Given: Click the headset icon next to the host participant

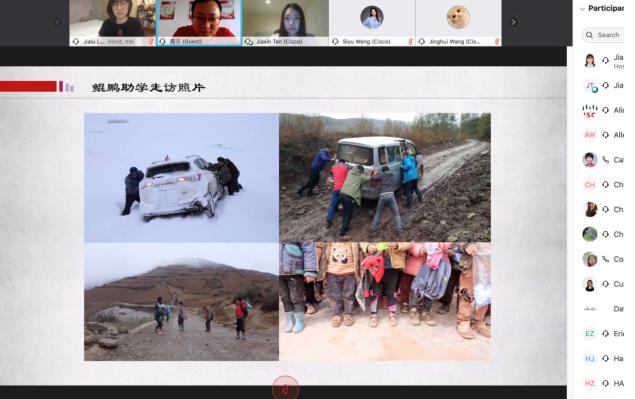Looking at the screenshot, I should [x=605, y=60].
